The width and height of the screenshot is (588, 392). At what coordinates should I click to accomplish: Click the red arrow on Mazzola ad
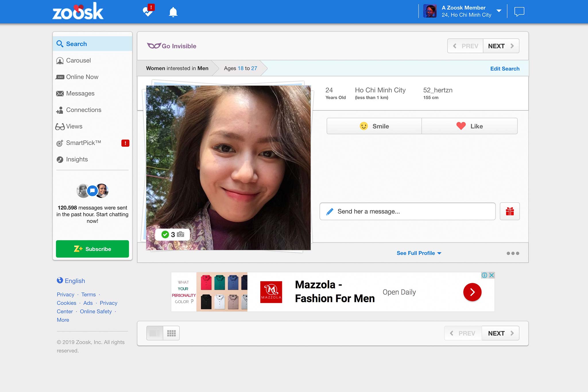[x=472, y=292]
